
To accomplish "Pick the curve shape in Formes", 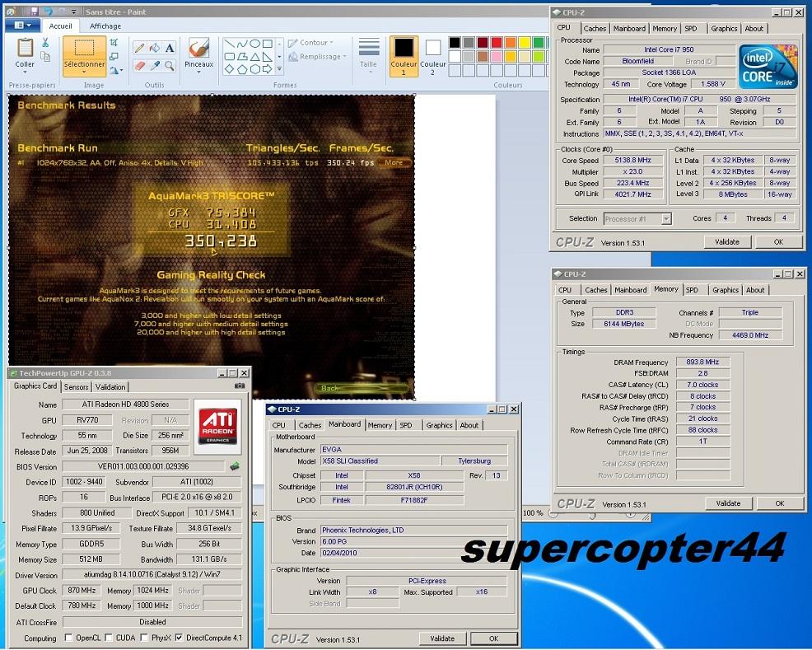I will tap(242, 44).
